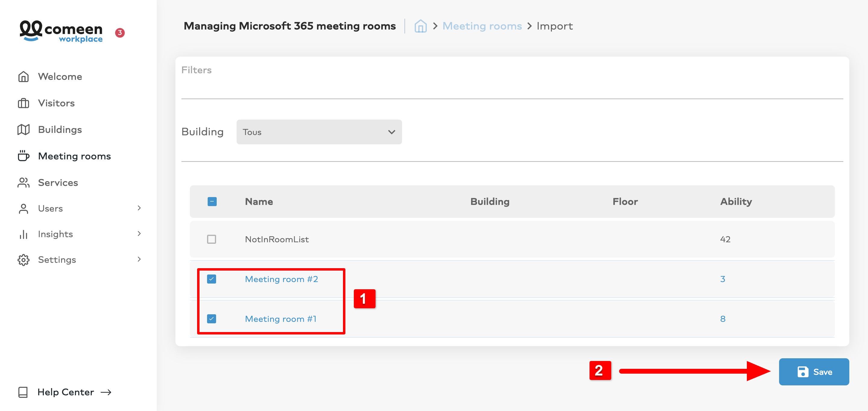Viewport: 868px width, 411px height.
Task: Click the Meeting room #1 name
Action: pos(281,319)
